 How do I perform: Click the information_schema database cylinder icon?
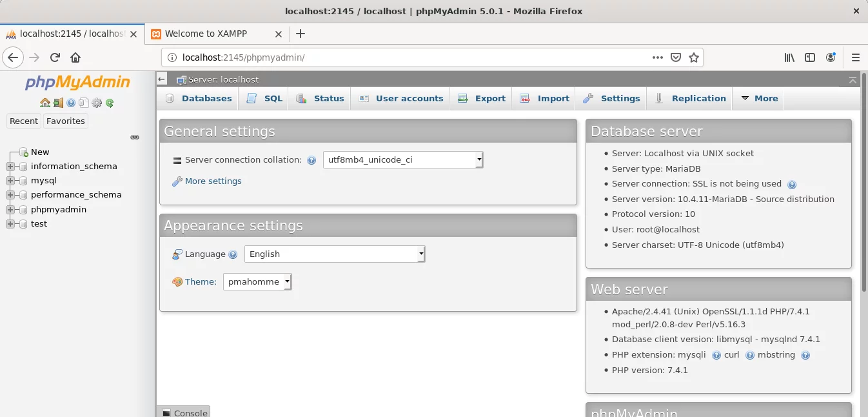tap(24, 167)
